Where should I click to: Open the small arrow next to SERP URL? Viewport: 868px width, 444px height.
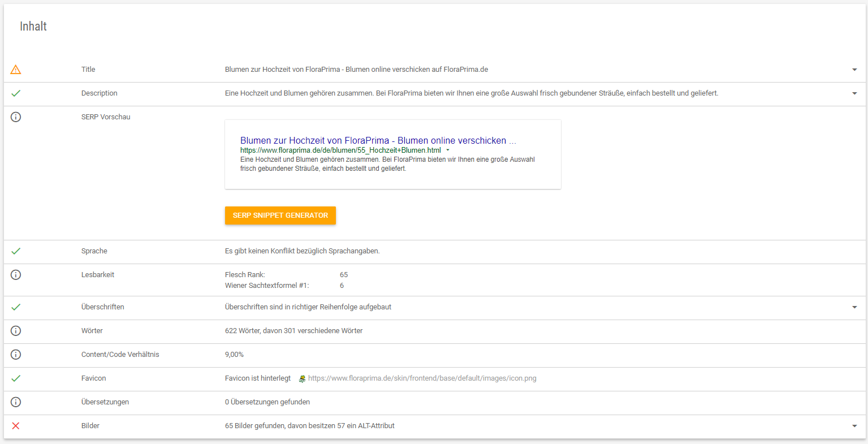pos(448,150)
